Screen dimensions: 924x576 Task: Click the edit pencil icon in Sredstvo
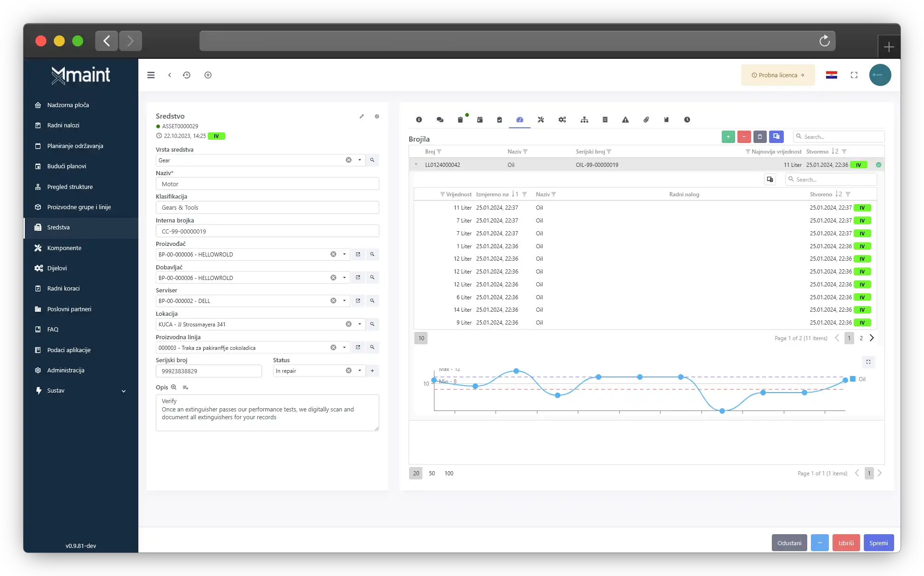point(362,116)
